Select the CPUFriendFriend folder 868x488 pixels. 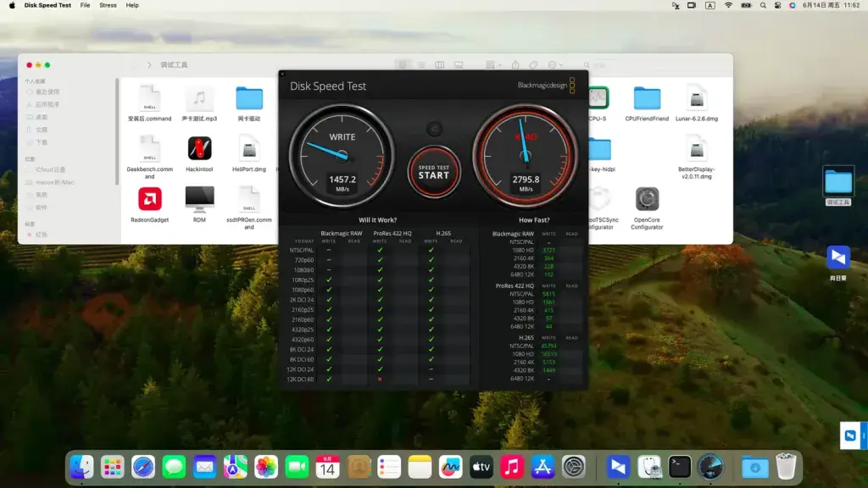click(647, 103)
